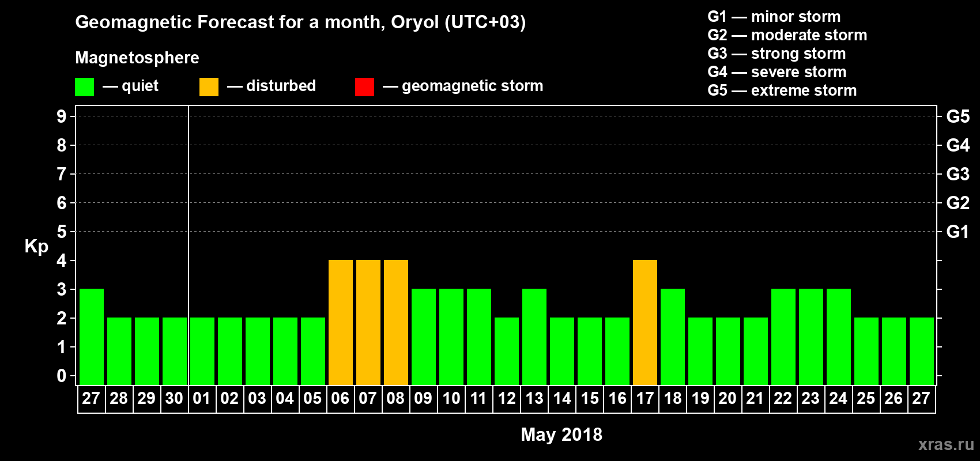Image resolution: width=980 pixels, height=461 pixels.
Task: Select the green bar for May 09
Action: [424, 337]
